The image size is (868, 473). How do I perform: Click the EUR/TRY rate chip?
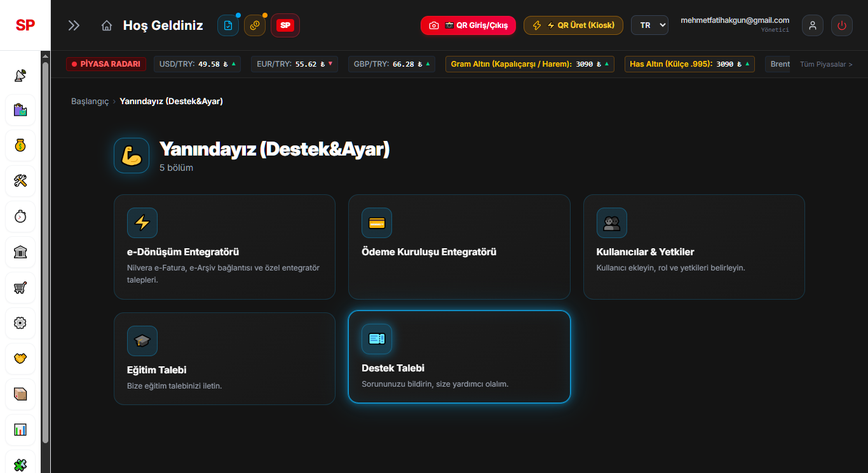(x=294, y=64)
